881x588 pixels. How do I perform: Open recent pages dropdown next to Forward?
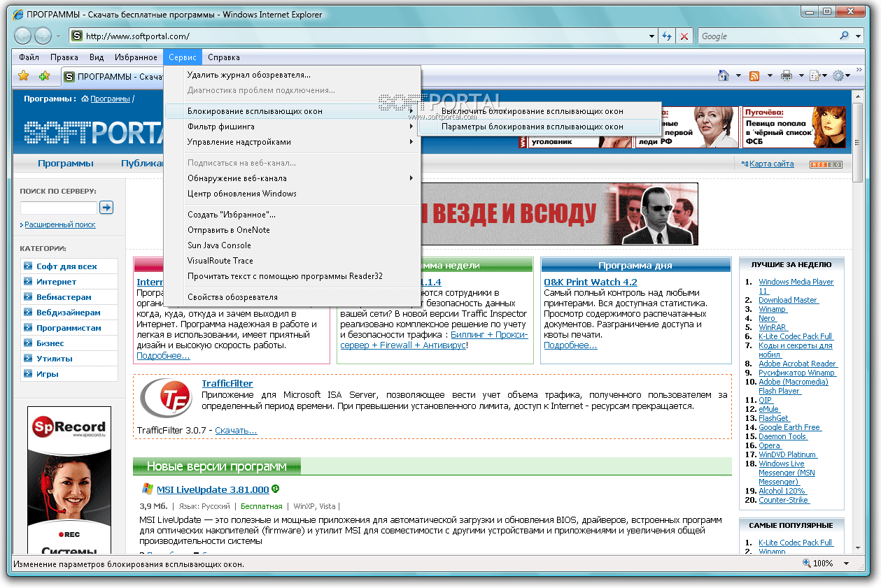click(x=59, y=36)
